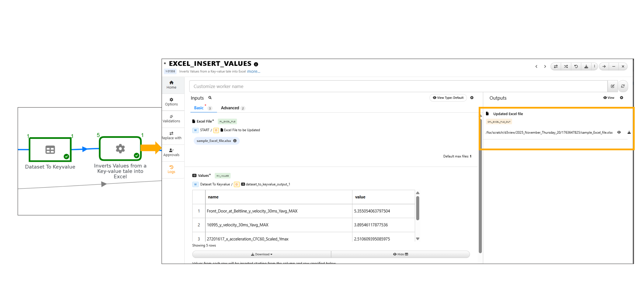Hide the Values table preview

(400, 254)
